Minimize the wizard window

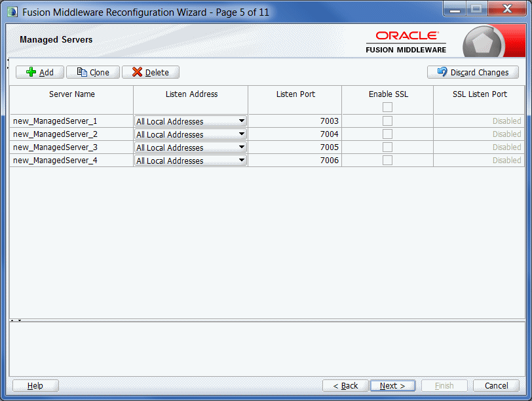pyautogui.click(x=455, y=9)
